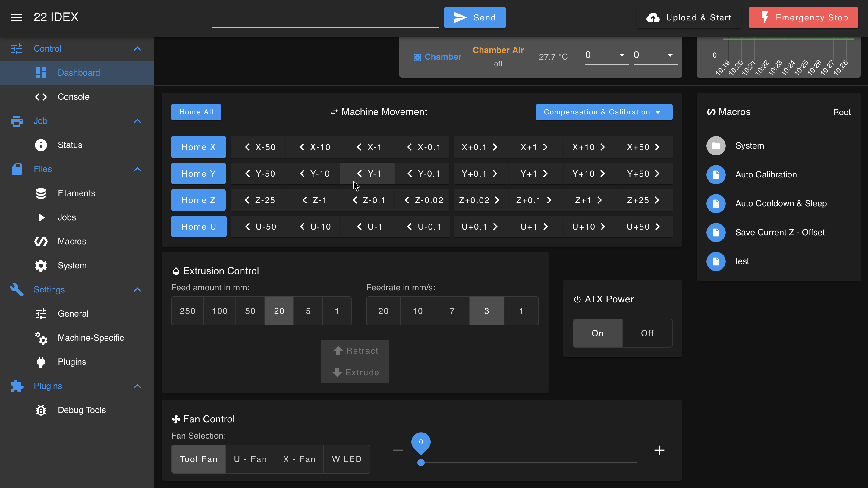Click Home Z button
Screen dimensions: 868x488
199,200
